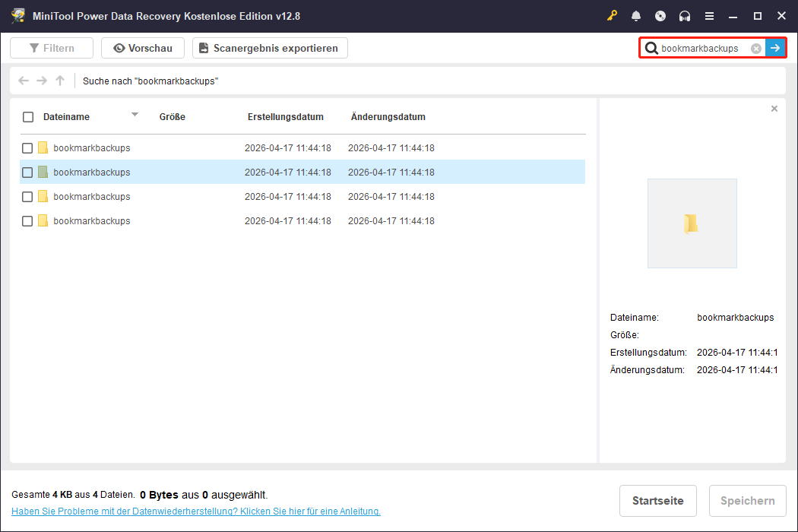Go up one level with up arrow
Viewport: 798px width, 532px height.
point(60,81)
